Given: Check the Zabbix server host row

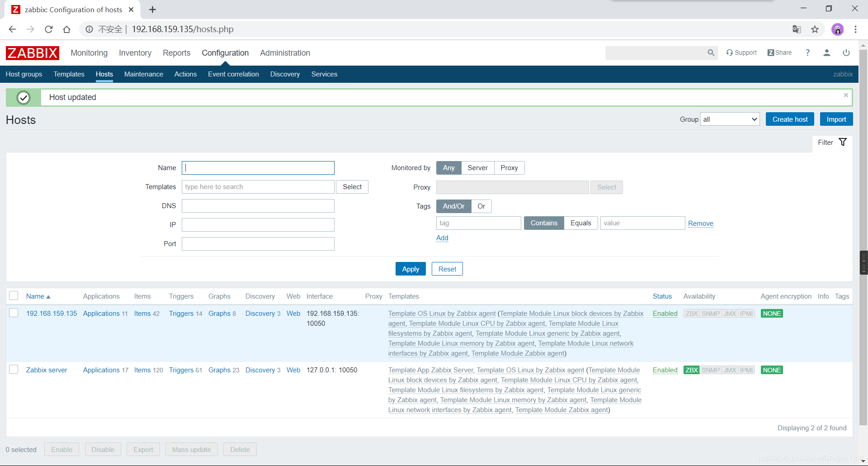Looking at the screenshot, I should [14, 370].
